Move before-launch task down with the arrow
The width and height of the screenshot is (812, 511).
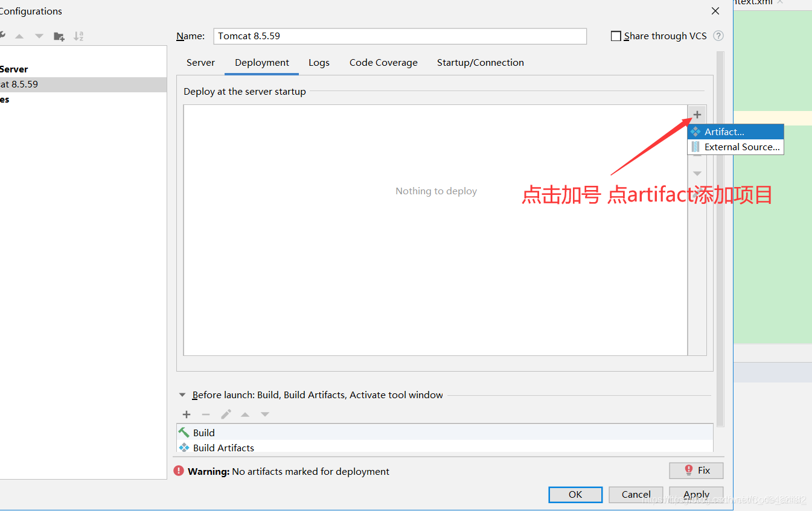tap(264, 414)
